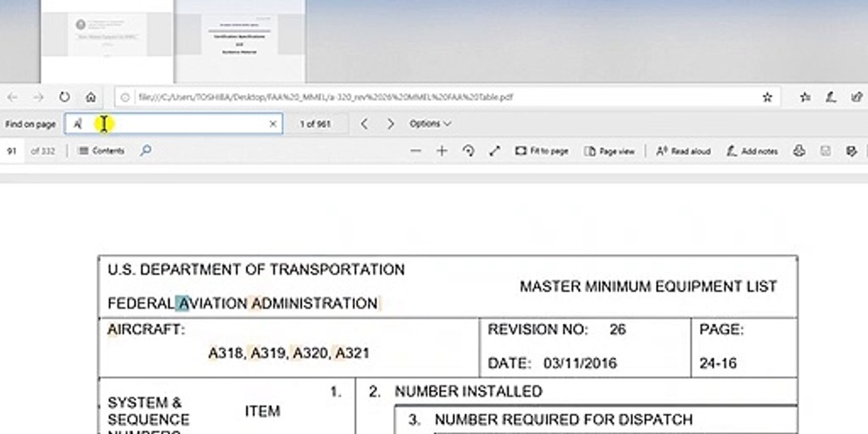
Task: Click the DATE: 03/11/2016 text
Action: coord(552,363)
